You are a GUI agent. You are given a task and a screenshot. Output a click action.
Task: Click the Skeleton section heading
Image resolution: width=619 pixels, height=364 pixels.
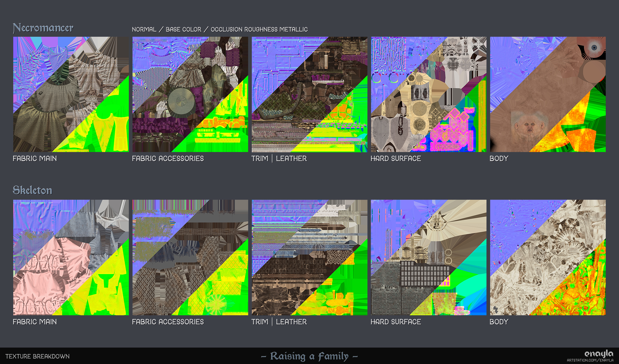[x=32, y=190]
